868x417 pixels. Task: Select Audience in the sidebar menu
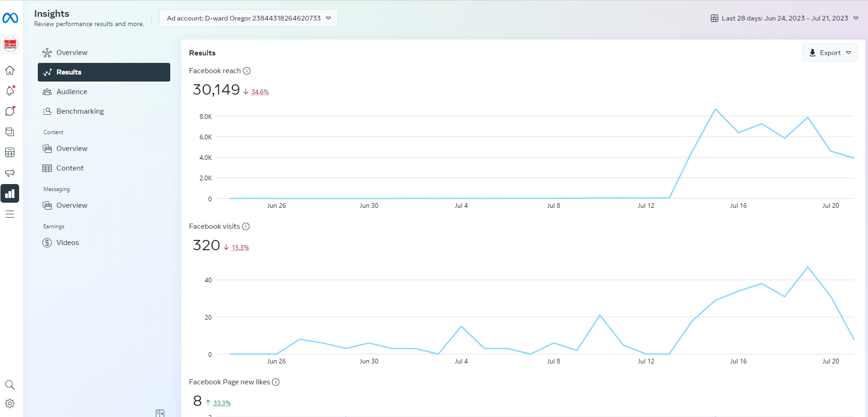coord(72,92)
